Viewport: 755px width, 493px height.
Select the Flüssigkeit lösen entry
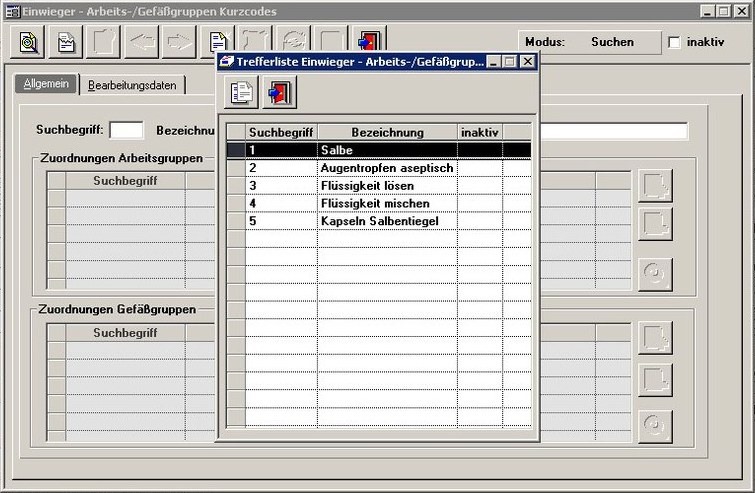click(378, 186)
